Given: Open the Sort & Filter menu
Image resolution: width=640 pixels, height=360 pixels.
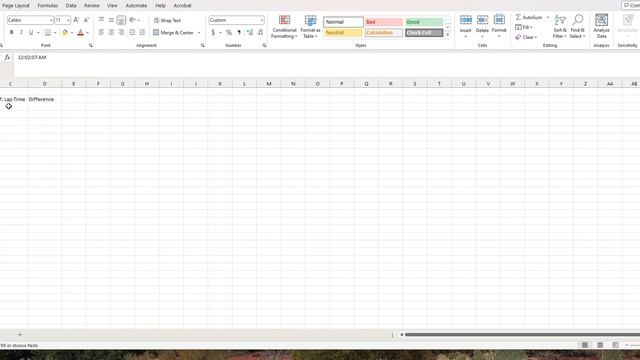Looking at the screenshot, I should coord(560,27).
